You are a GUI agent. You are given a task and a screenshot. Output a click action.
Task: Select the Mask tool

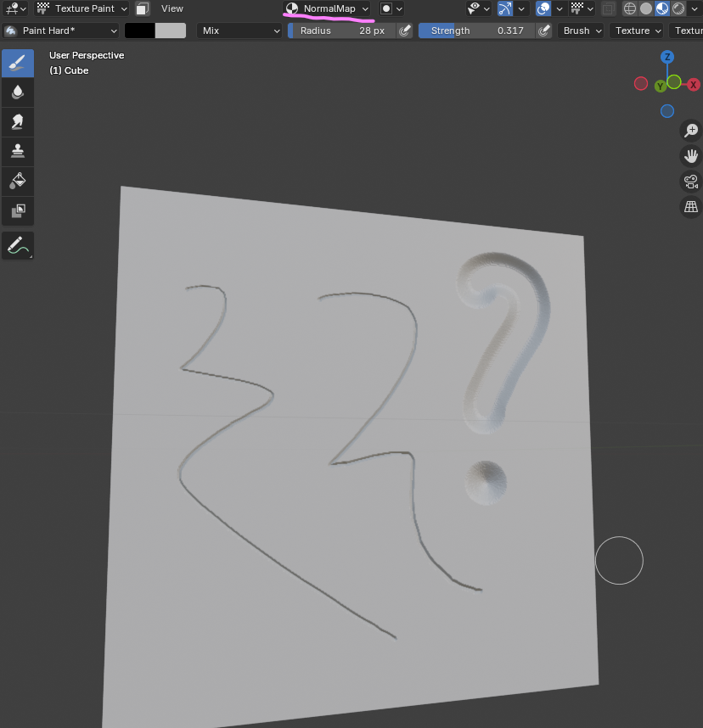coord(18,210)
